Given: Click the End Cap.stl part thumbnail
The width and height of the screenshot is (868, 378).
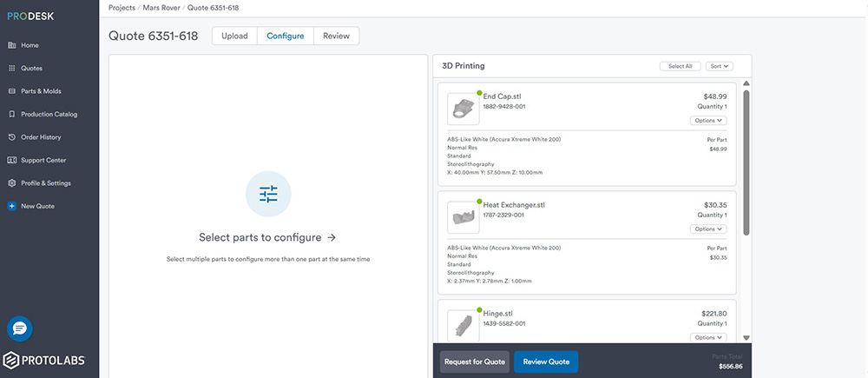Looking at the screenshot, I should (x=463, y=108).
